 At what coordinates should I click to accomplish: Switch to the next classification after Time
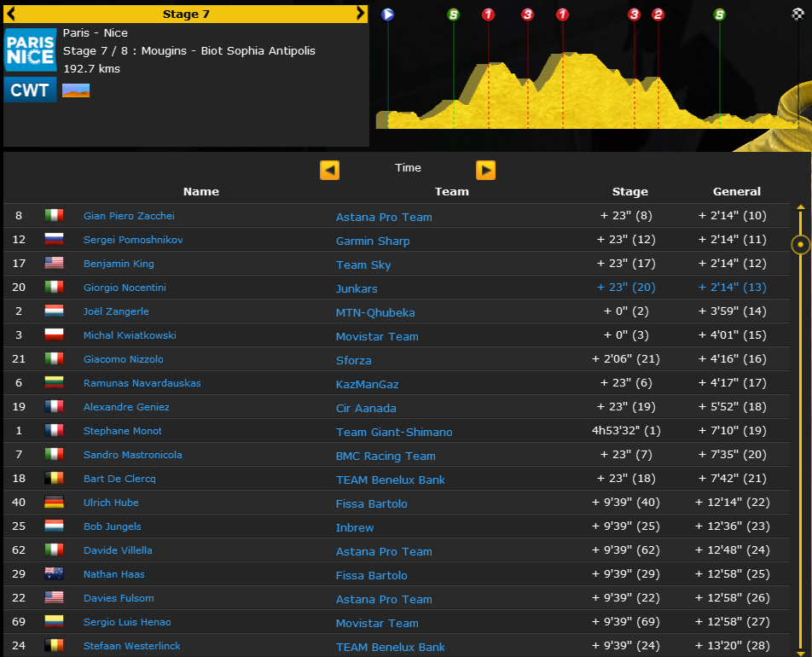coord(485,170)
